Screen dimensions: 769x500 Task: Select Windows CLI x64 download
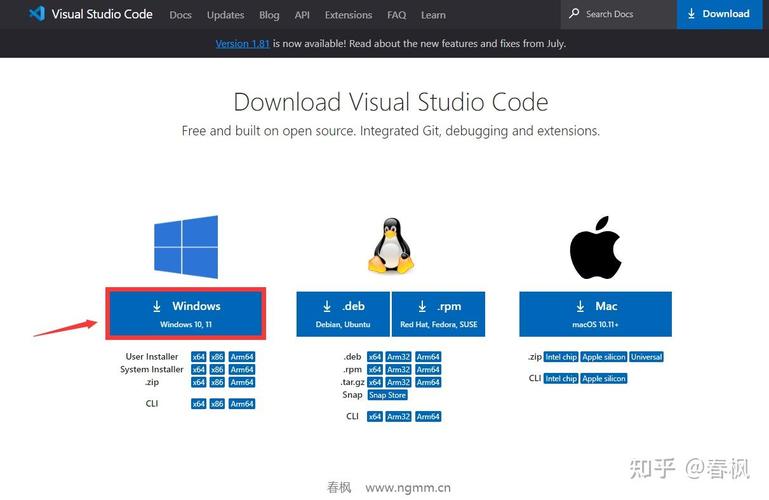(x=199, y=404)
